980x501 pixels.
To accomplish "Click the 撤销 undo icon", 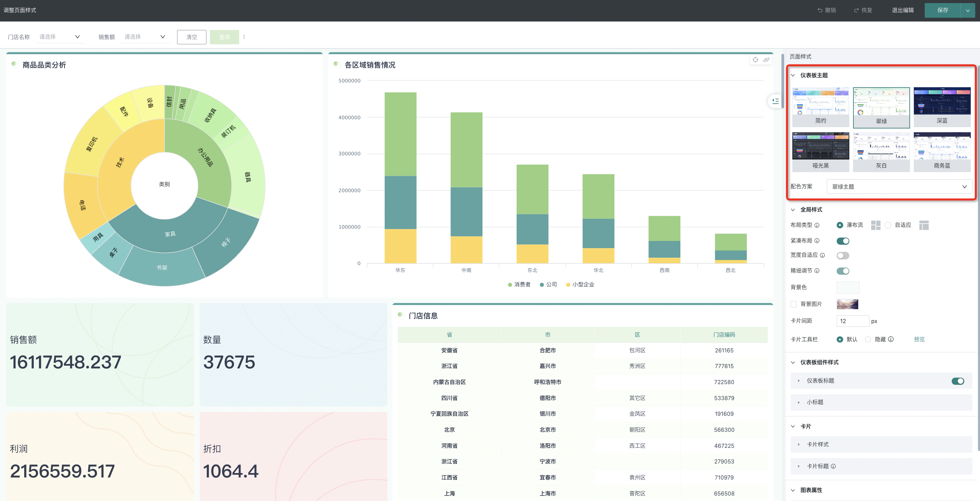I will click(x=820, y=10).
